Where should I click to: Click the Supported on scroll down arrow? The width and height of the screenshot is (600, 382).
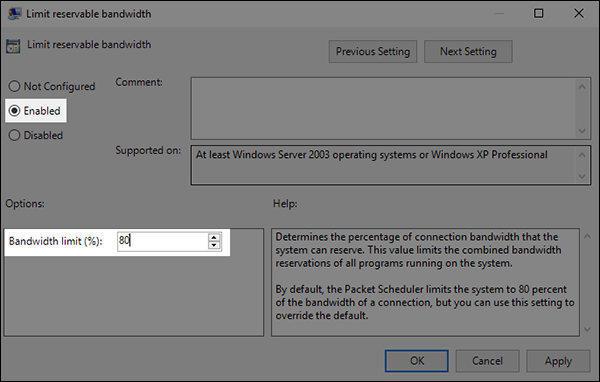(x=582, y=176)
